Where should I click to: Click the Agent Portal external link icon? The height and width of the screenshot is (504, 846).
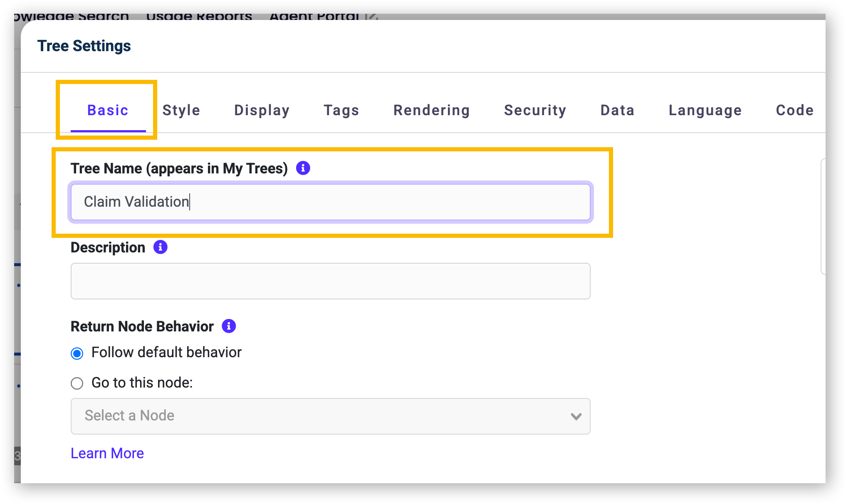[372, 16]
